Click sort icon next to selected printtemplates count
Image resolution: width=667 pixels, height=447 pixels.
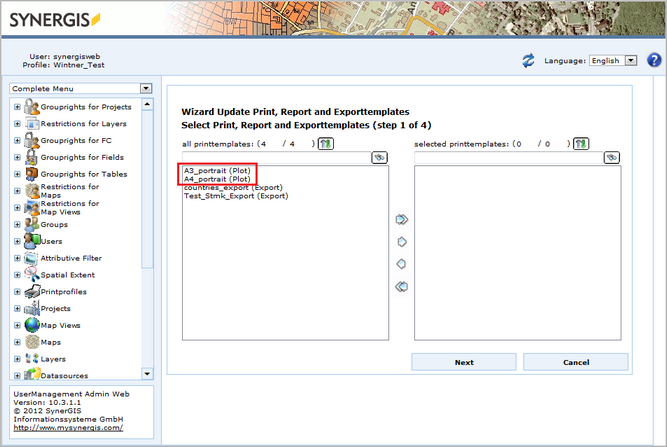581,144
